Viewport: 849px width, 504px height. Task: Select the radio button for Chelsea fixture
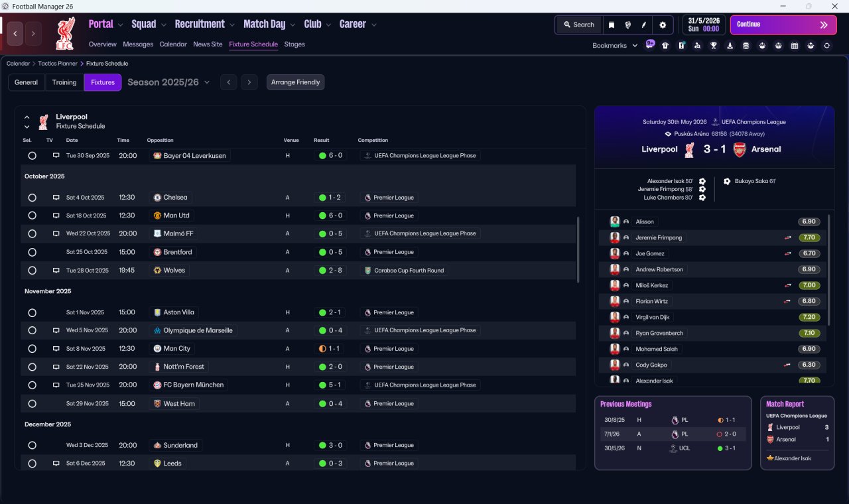[32, 198]
